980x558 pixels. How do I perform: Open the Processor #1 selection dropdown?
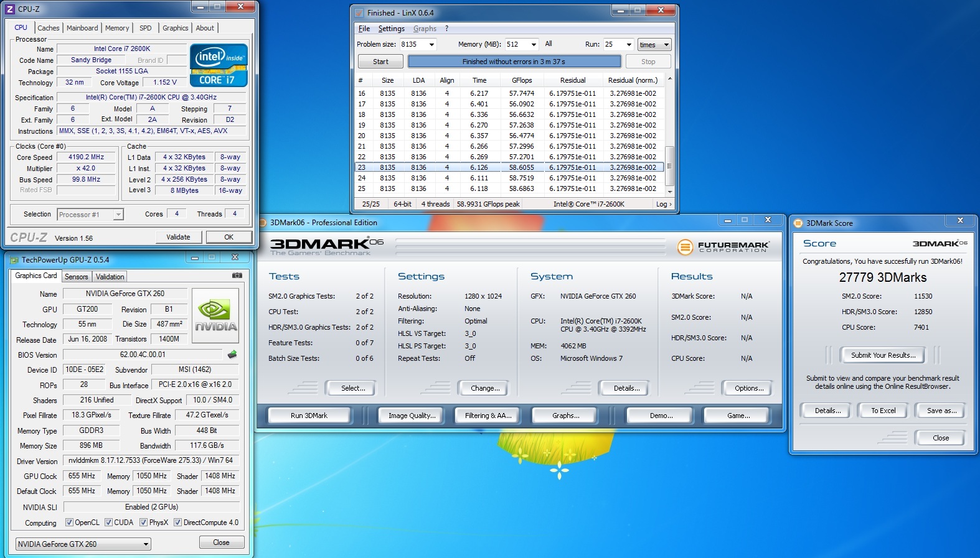click(x=118, y=215)
